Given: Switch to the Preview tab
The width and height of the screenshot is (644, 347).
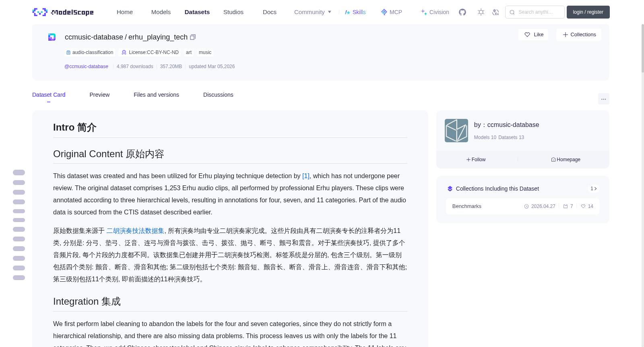Looking at the screenshot, I should [99, 95].
